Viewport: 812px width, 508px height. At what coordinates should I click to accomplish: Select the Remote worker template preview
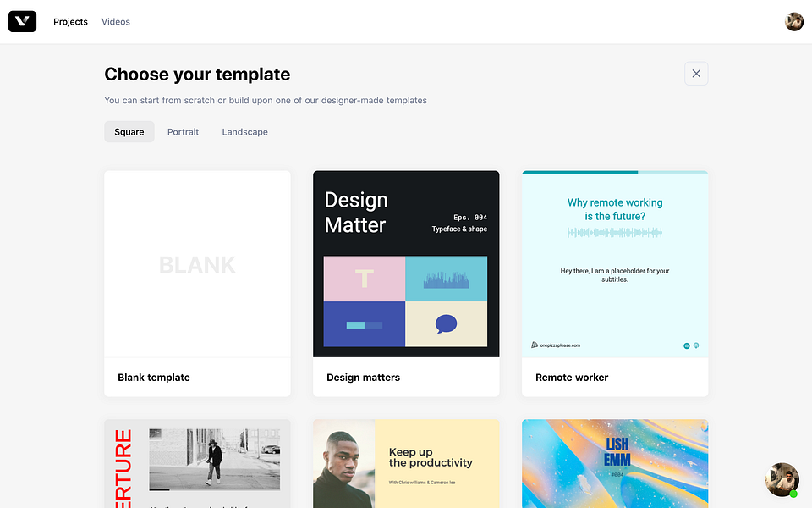click(615, 264)
